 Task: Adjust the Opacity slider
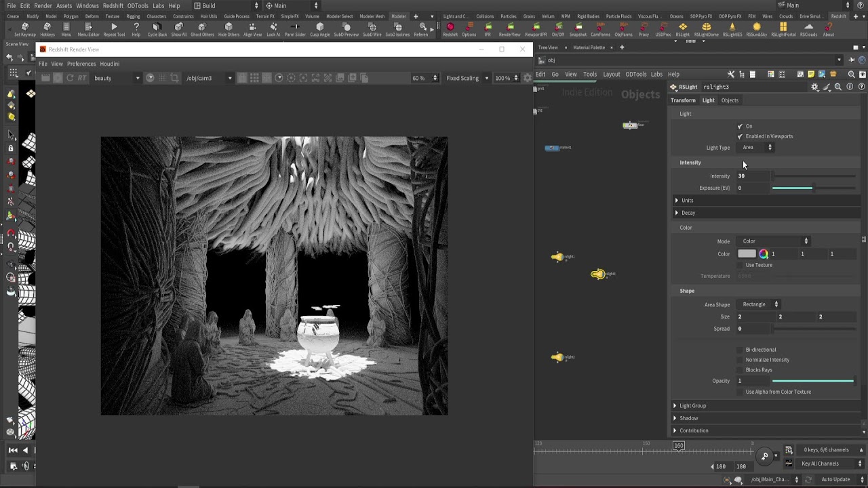point(813,381)
